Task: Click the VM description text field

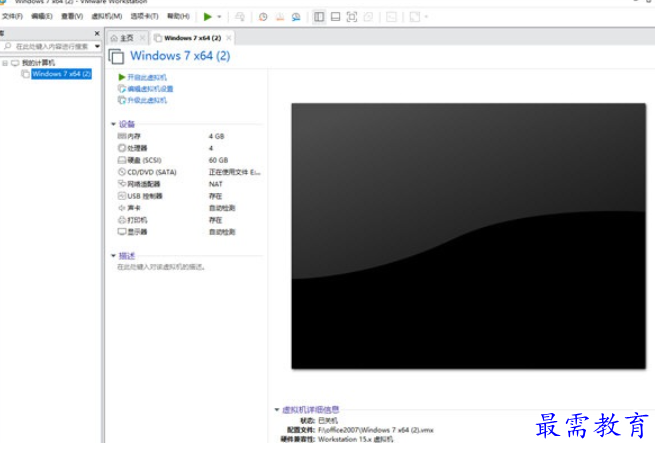Action: (x=161, y=267)
